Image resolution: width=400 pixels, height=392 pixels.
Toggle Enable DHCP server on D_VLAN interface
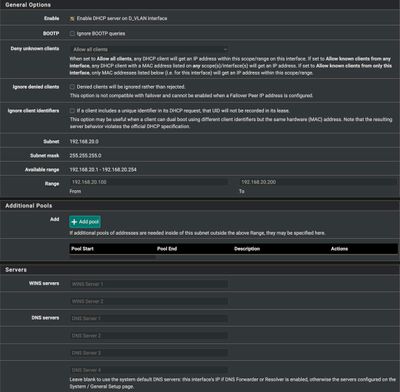[72, 19]
